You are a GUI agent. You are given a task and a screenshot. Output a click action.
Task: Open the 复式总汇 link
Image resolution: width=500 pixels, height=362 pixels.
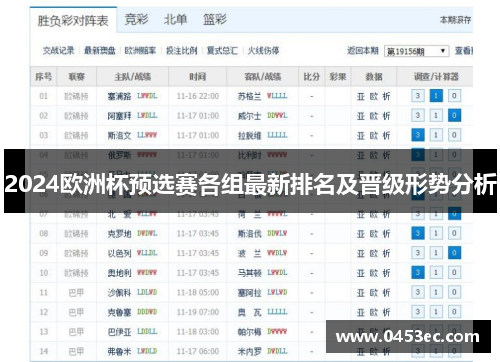(x=222, y=51)
